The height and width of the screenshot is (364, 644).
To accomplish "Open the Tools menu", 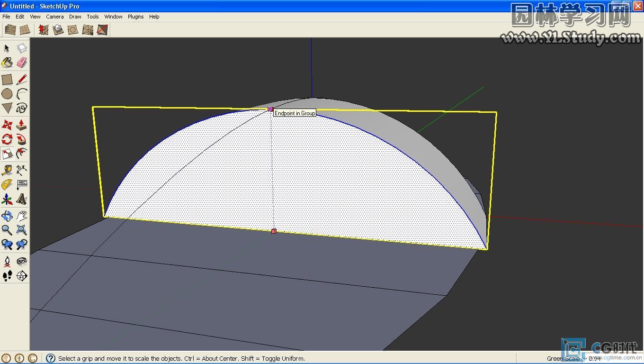I will [93, 17].
